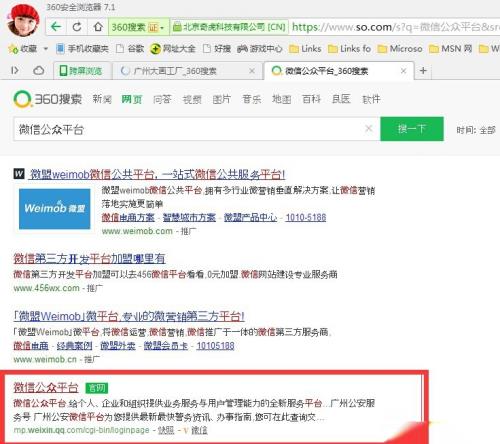Click the small W favicon beside first result
The image size is (500, 444).
pyautogui.click(x=19, y=174)
